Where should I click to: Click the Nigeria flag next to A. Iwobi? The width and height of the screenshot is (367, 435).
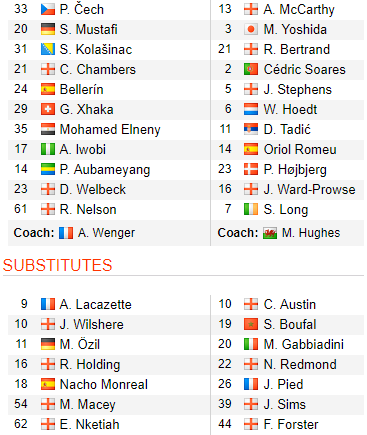coord(48,149)
